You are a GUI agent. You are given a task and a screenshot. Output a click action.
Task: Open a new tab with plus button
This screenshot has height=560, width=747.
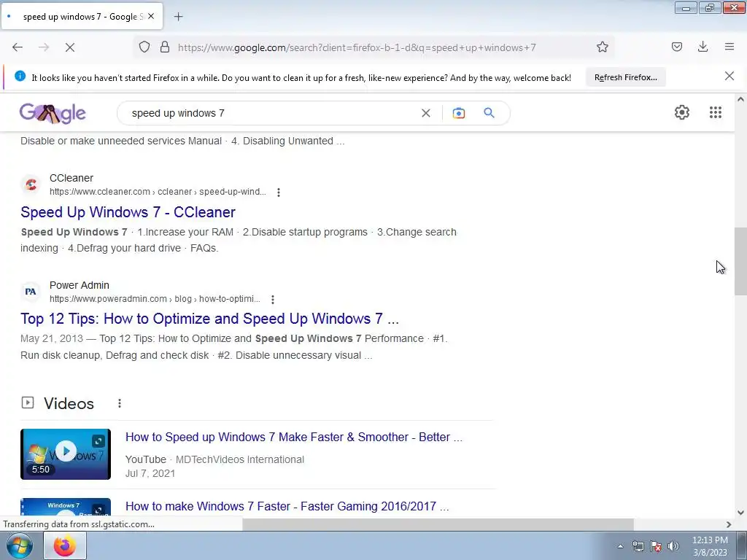179,17
